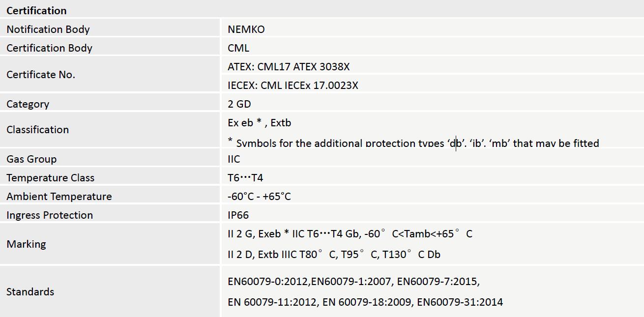Image resolution: width=644 pixels, height=317 pixels.
Task: Click the -60°C - +65°C ambient temperature value
Action: [x=259, y=196]
